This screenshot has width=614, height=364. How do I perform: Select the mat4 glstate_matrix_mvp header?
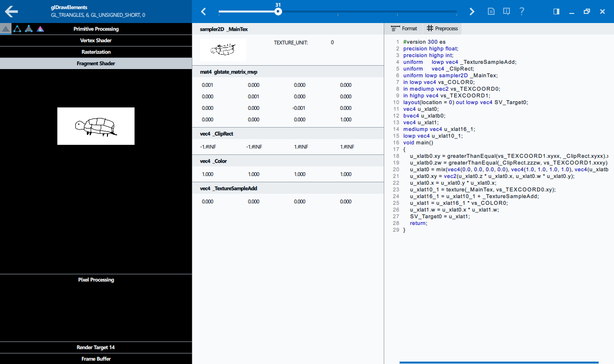pos(288,72)
